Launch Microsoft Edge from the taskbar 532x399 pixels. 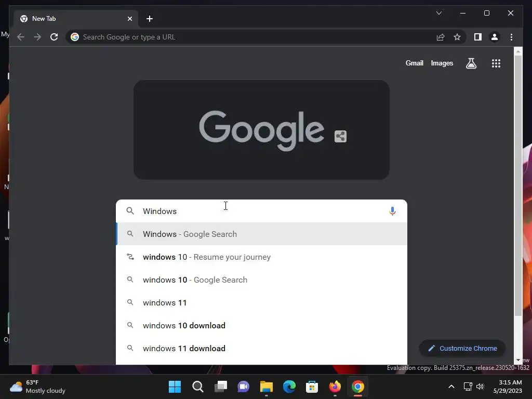(x=289, y=387)
